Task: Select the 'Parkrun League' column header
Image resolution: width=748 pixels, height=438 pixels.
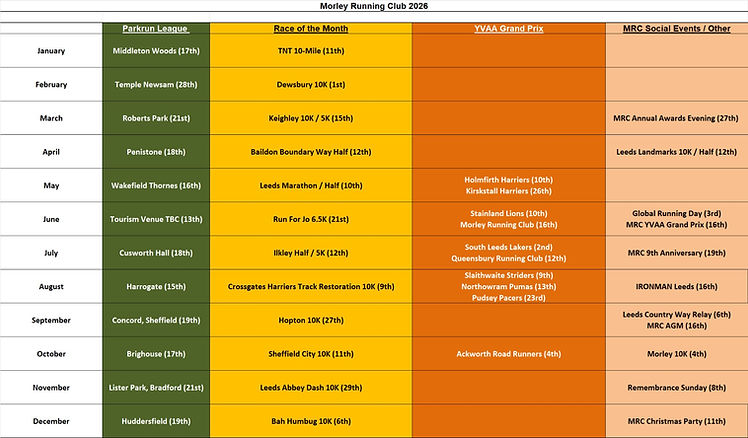Action: (x=156, y=29)
